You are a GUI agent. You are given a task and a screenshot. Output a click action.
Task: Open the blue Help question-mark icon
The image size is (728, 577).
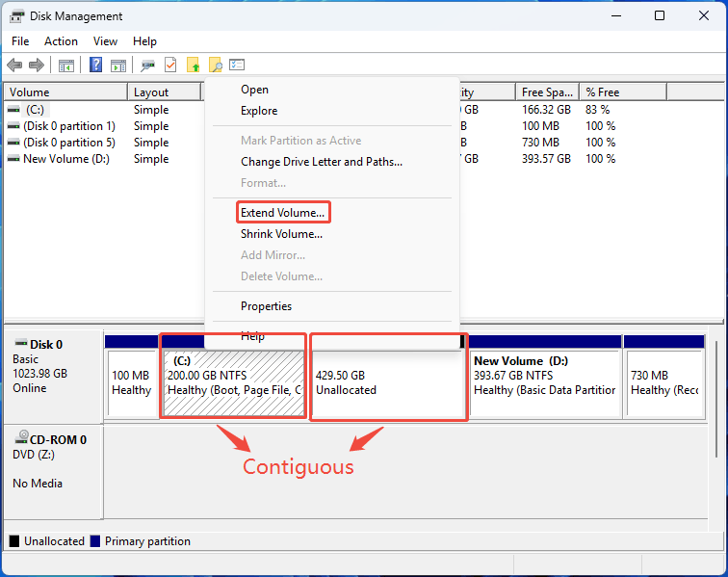(95, 65)
